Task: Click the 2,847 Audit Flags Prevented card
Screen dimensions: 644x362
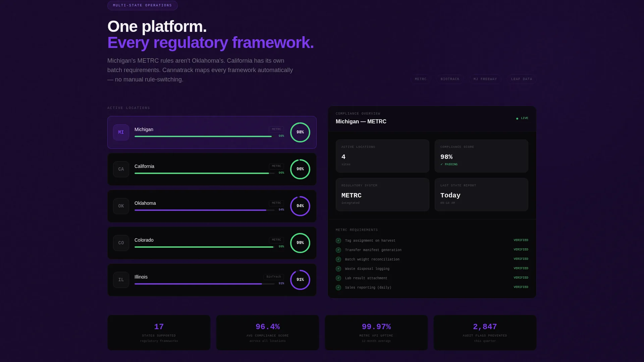Action: click(x=485, y=333)
